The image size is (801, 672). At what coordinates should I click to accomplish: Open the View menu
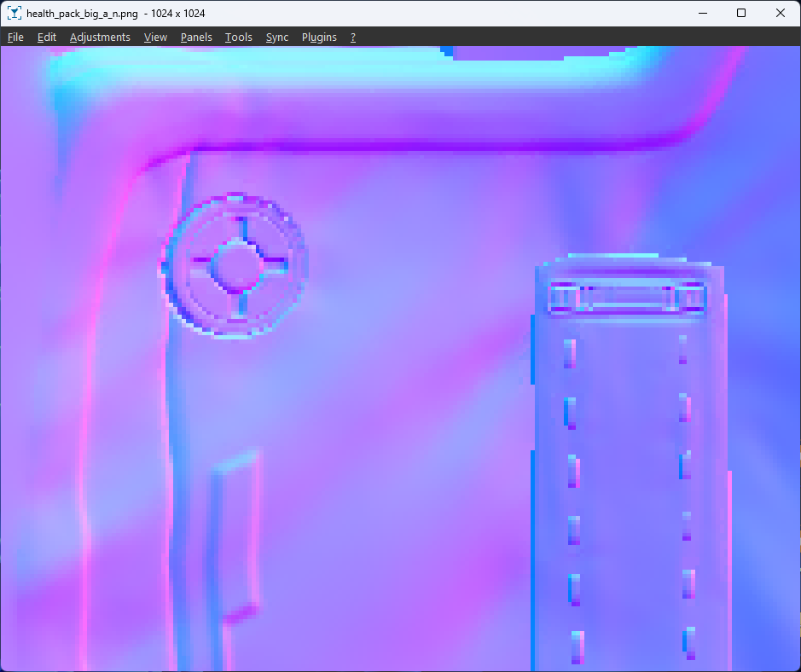pos(155,38)
